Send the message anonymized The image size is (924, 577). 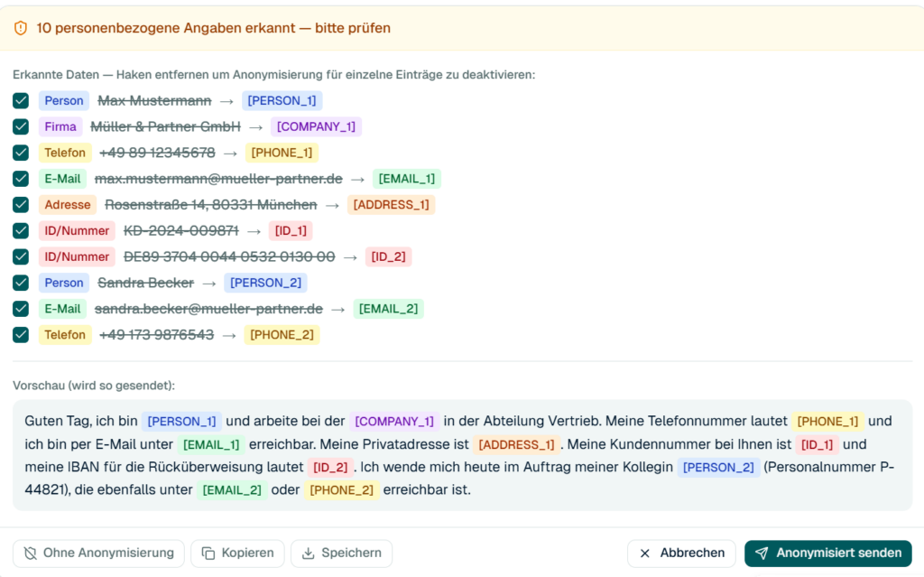click(x=828, y=554)
